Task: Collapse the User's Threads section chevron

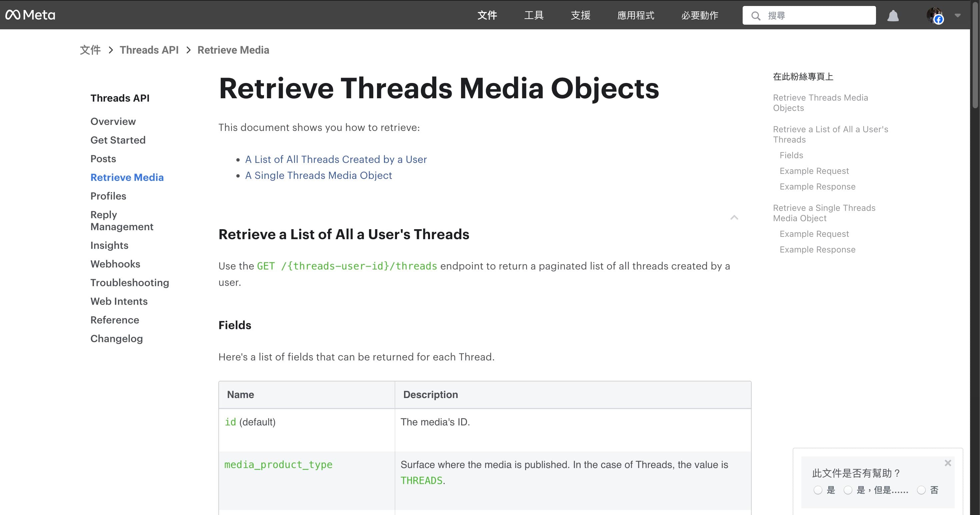Action: [734, 218]
